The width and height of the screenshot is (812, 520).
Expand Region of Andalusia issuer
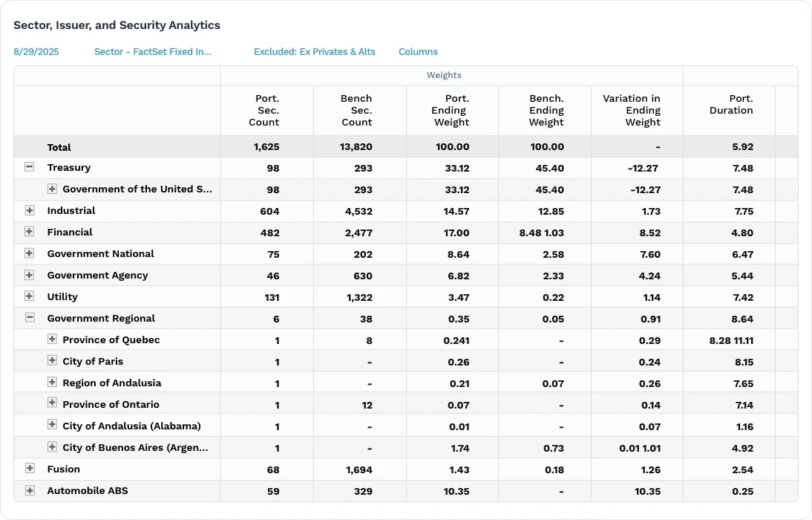tap(52, 382)
